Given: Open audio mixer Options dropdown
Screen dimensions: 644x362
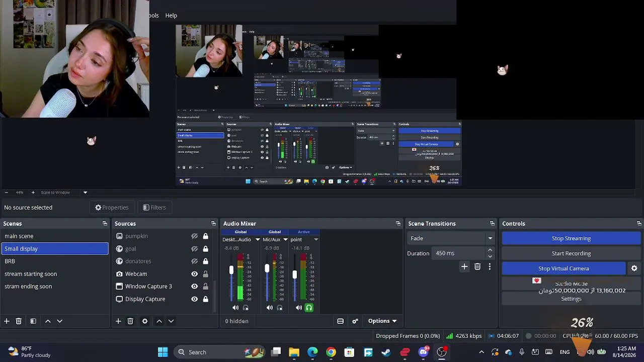Looking at the screenshot, I should [x=382, y=321].
